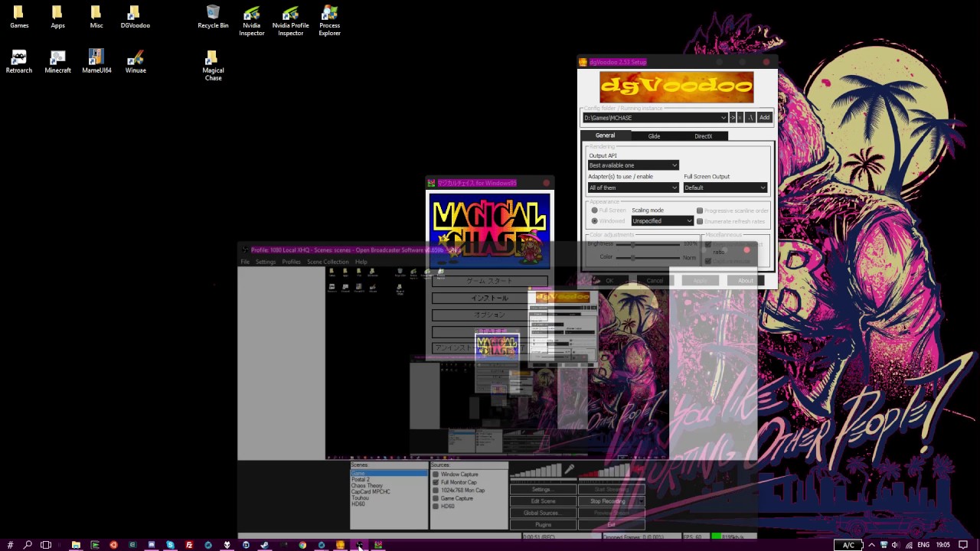Open the OBS Help menu
Screen dimensions: 980x551
pos(361,262)
